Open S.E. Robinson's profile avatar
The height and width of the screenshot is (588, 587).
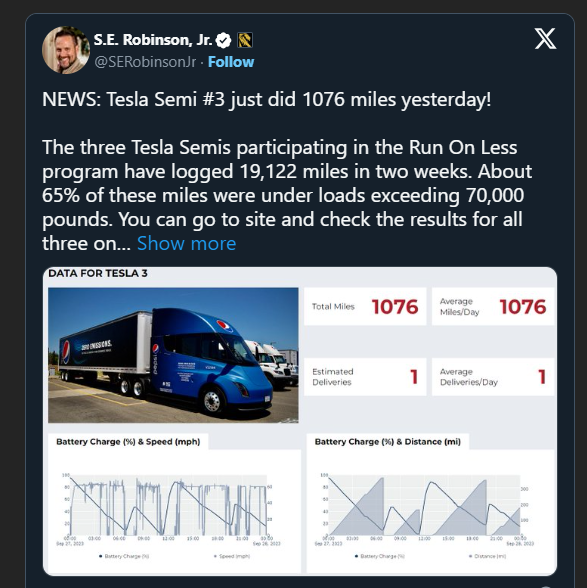coord(66,50)
